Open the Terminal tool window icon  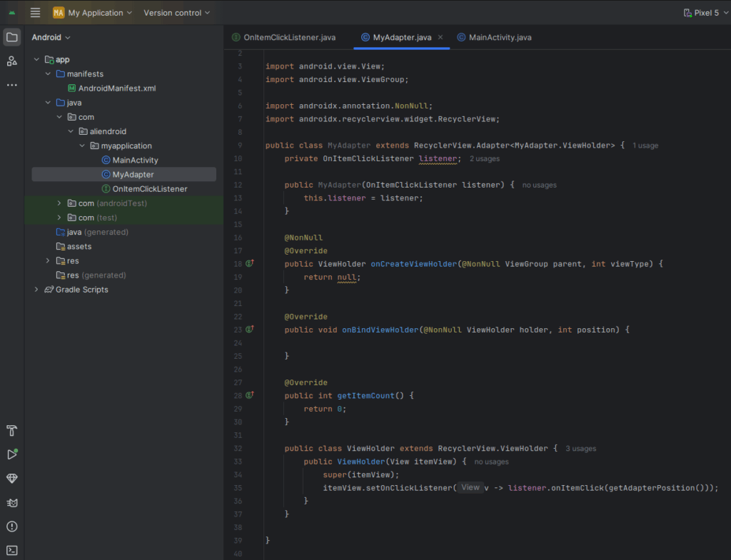[12, 551]
